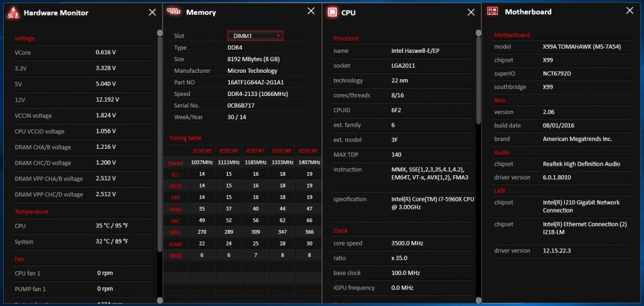Click the MAX TDP value 140

[x=396, y=155]
